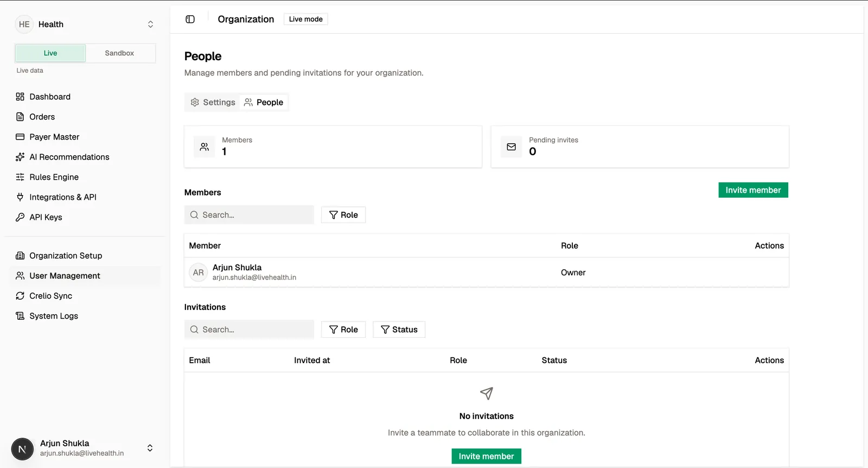
Task: Toggle the sidebar panel icon
Action: coord(190,19)
